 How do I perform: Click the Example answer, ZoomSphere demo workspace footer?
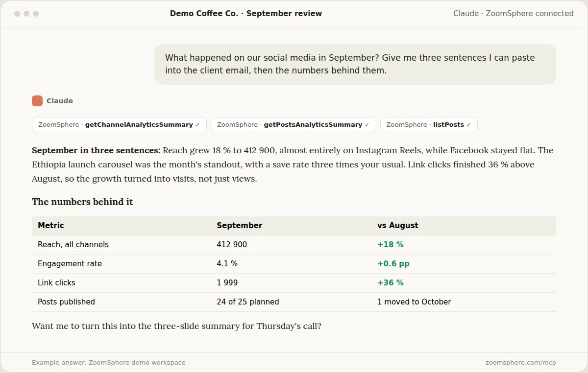109,363
